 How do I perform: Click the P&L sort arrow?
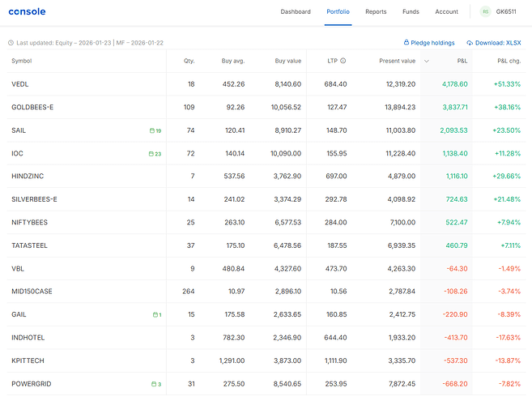coord(427,61)
